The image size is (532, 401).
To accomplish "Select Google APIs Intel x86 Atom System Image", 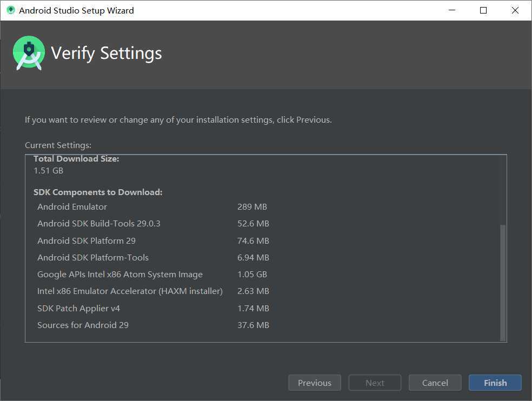I will tap(120, 274).
